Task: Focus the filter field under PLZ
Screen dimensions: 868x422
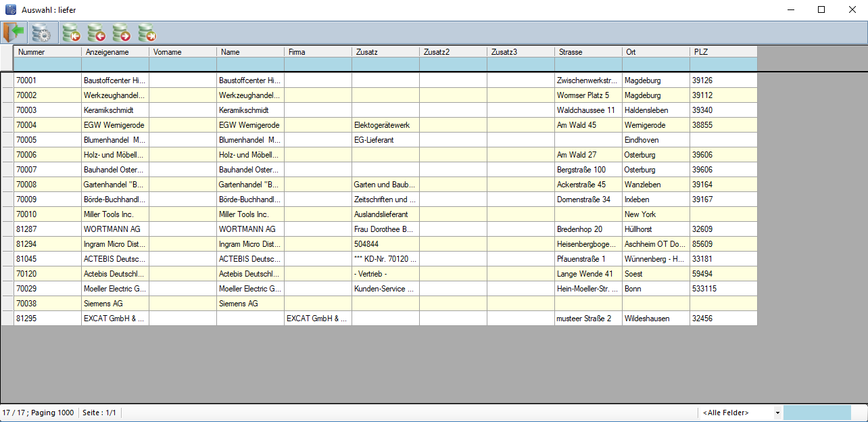Action: (723, 64)
